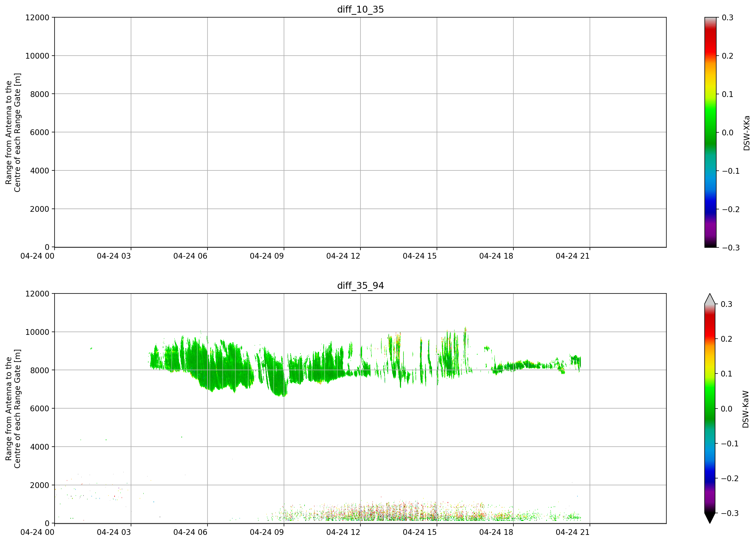The width and height of the screenshot is (756, 542).
Task: Click the gray upper arrow of the DSW-KaW colorbar
Action: (710, 299)
